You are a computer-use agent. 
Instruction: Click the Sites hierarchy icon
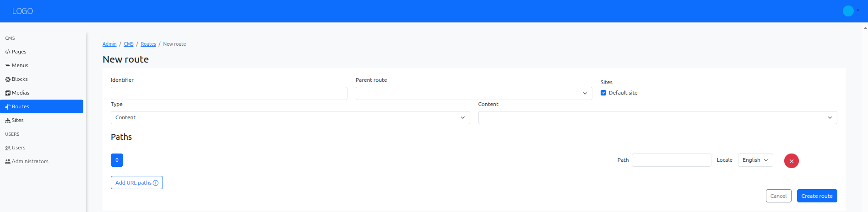pos(8,121)
